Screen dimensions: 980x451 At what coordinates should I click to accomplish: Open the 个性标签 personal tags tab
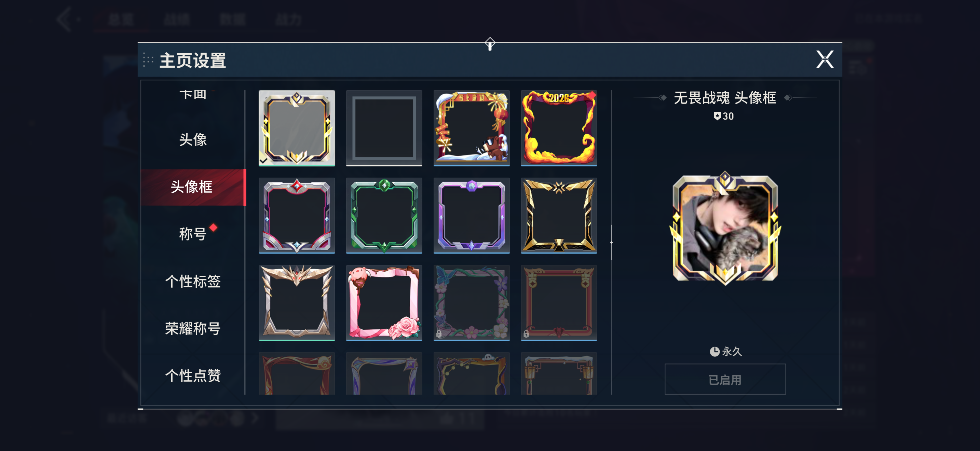click(x=193, y=281)
